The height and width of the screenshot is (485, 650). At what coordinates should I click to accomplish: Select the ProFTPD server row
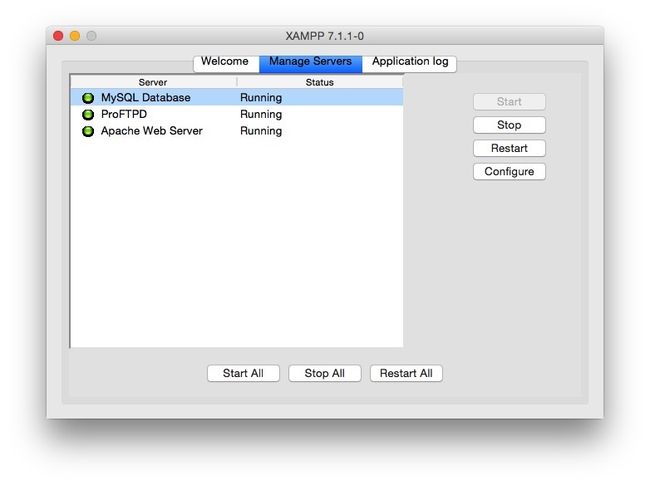pyautogui.click(x=237, y=114)
